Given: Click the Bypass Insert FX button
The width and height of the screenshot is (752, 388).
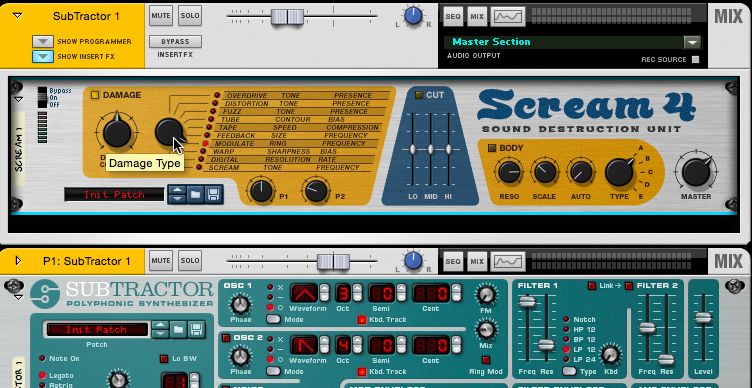Looking at the screenshot, I should click(x=175, y=42).
